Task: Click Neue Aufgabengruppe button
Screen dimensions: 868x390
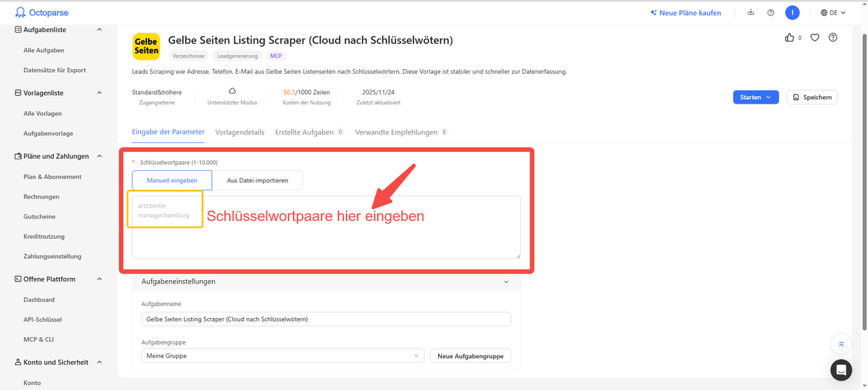Action: [471, 355]
